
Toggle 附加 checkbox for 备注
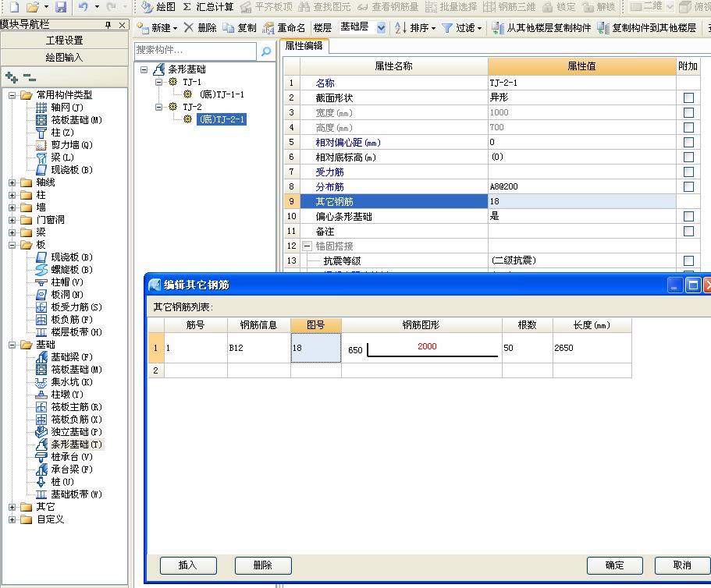pyautogui.click(x=688, y=231)
